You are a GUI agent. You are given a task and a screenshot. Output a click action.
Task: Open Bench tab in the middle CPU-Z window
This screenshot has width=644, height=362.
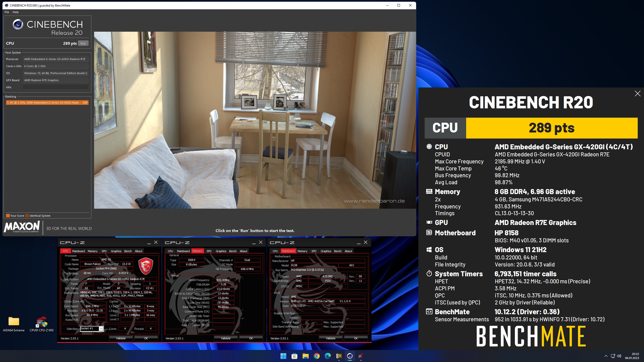(233, 251)
